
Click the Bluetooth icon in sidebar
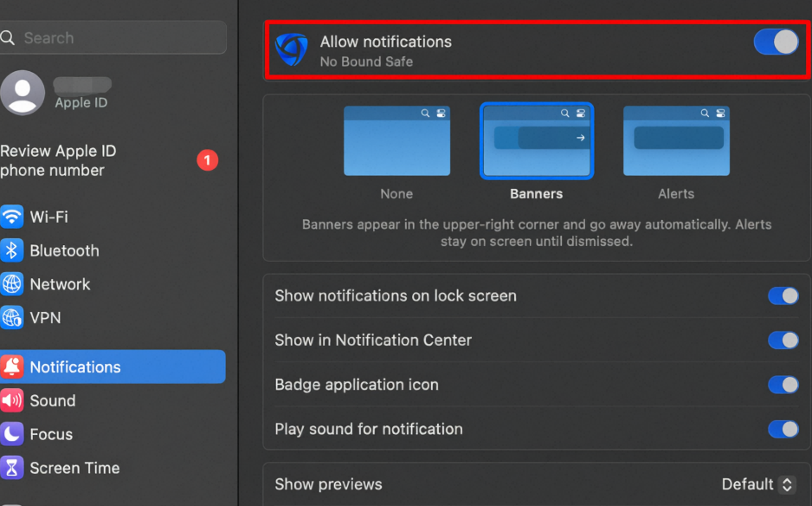[x=11, y=250]
